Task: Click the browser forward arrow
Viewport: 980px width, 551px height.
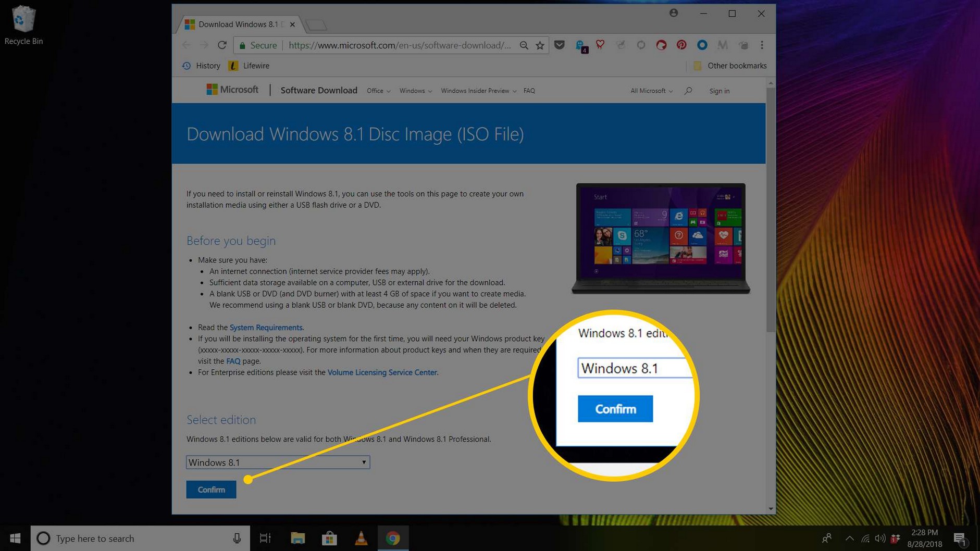Action: click(x=204, y=45)
